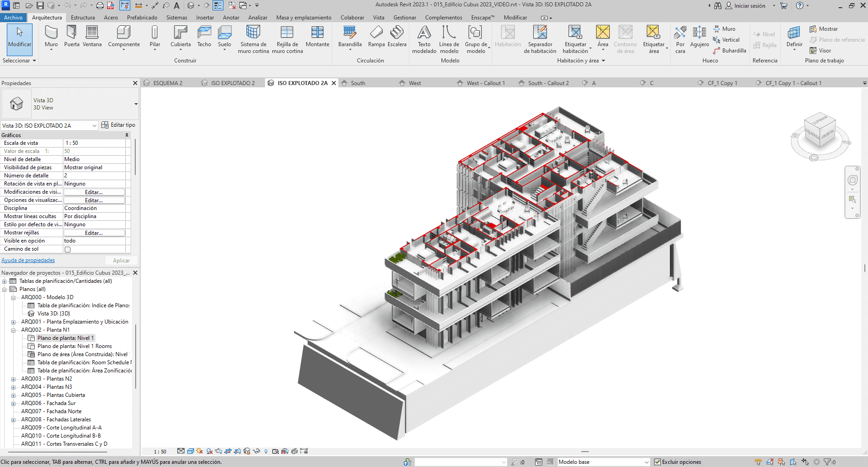Toggle select underlay elements icon
Screen dimensions: 868x467
point(770,462)
